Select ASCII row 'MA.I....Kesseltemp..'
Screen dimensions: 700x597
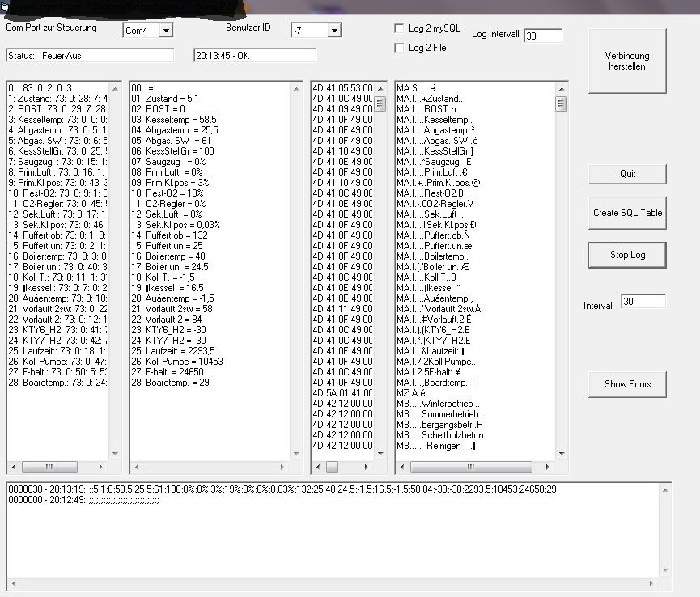[x=434, y=120]
